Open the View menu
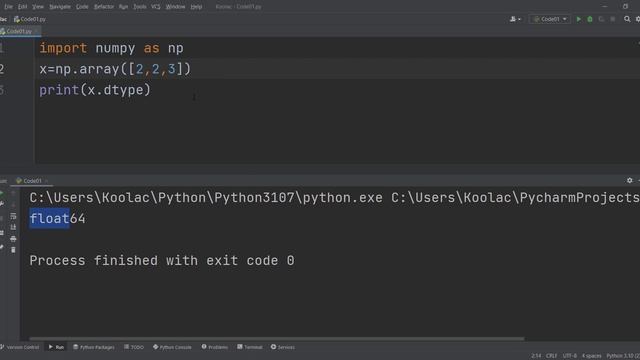This screenshot has height=360, width=640. [38, 7]
